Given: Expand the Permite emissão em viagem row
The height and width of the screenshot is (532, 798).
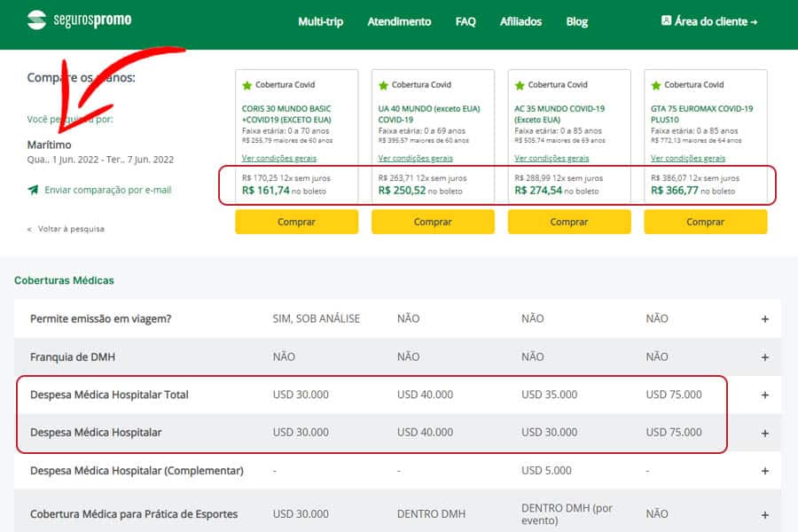Looking at the screenshot, I should tap(765, 319).
